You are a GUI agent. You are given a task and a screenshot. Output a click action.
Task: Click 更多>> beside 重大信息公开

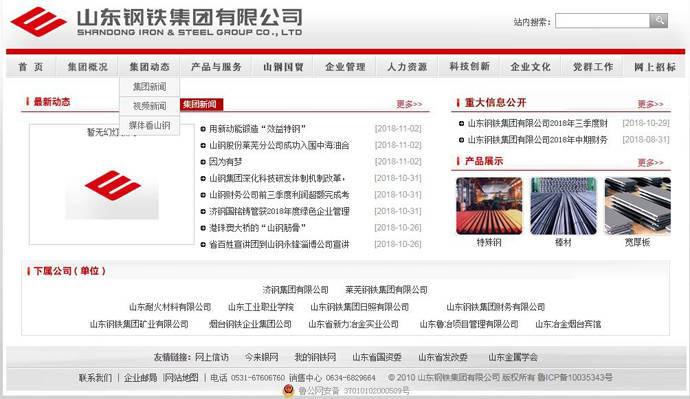click(x=650, y=104)
